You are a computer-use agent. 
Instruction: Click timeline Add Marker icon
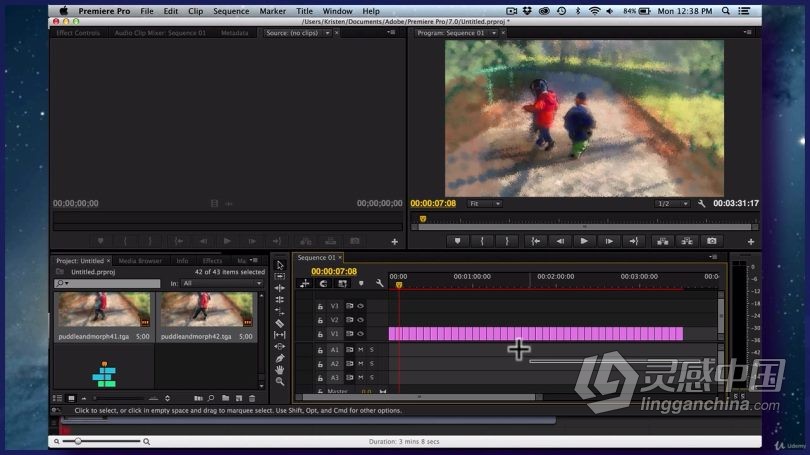(361, 283)
